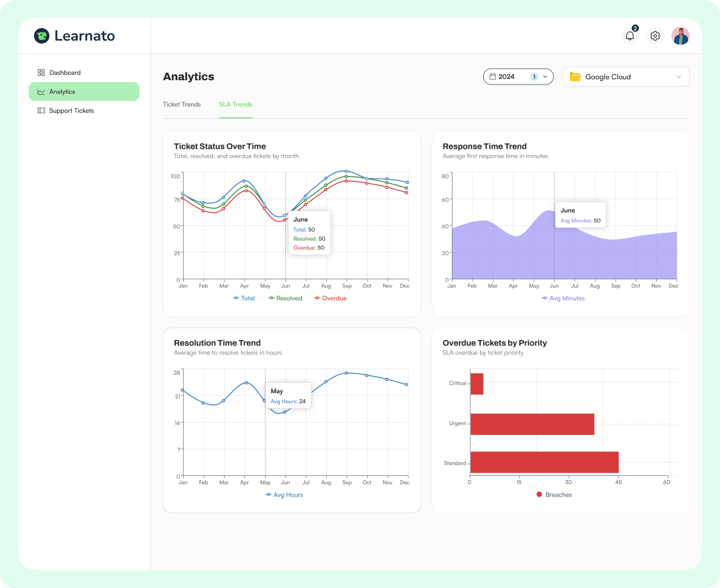
Task: Open the 2024 year dropdown
Action: coord(518,77)
